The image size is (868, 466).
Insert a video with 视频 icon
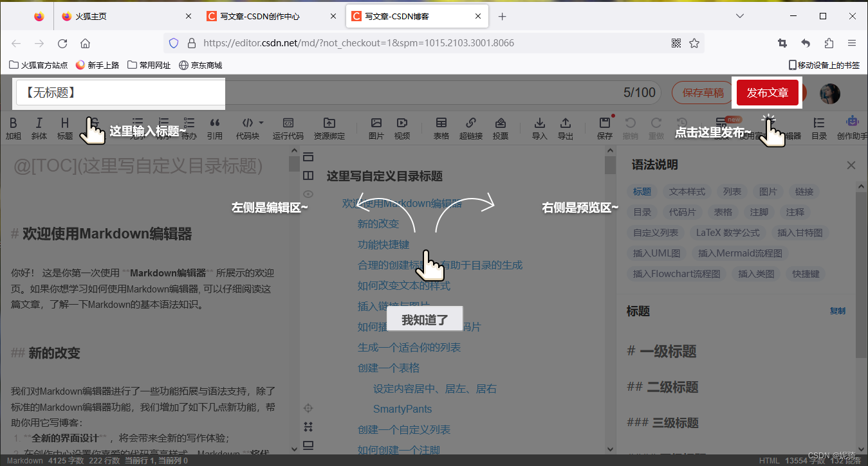click(402, 129)
